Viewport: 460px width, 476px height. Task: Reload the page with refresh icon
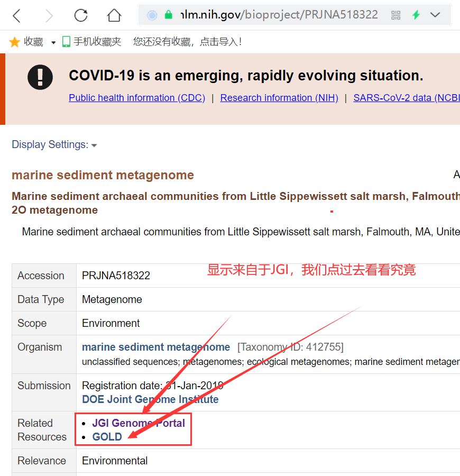pos(81,15)
